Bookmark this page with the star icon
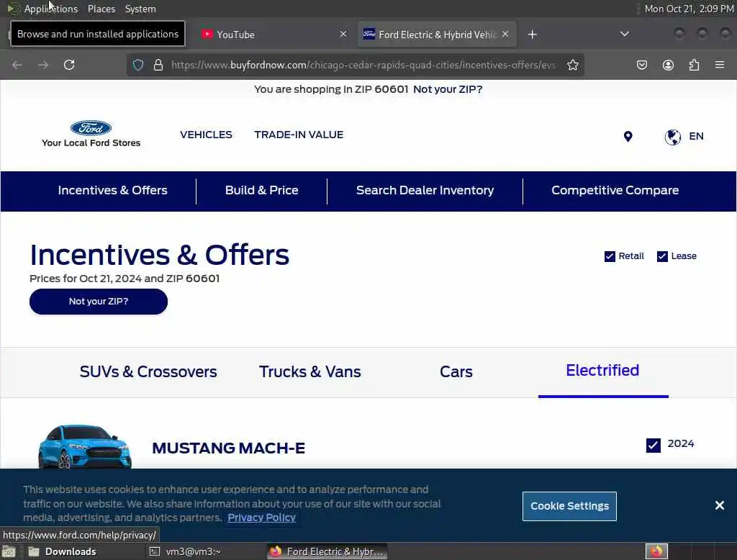737x560 pixels. point(572,65)
